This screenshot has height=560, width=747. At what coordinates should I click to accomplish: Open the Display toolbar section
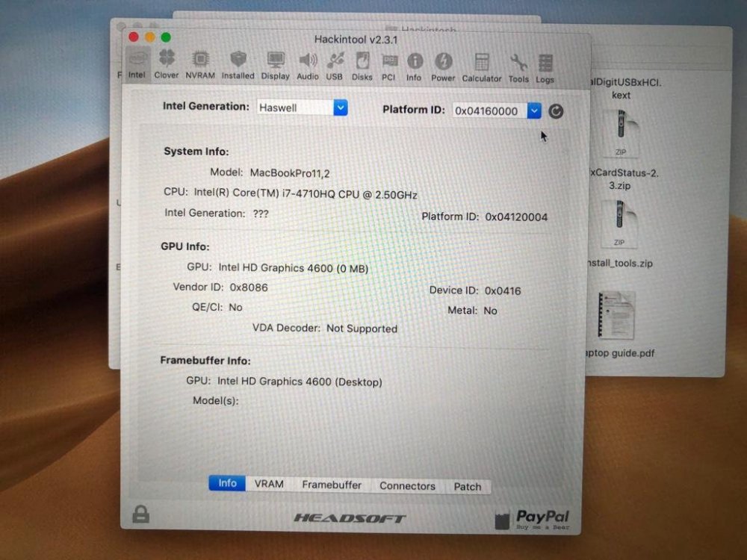click(276, 66)
